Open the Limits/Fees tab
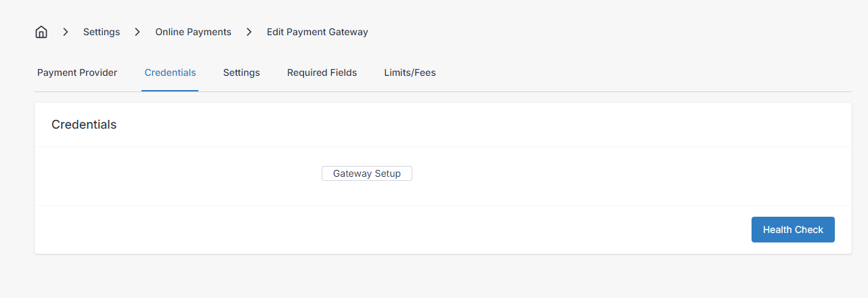Image resolution: width=868 pixels, height=298 pixels. click(410, 72)
